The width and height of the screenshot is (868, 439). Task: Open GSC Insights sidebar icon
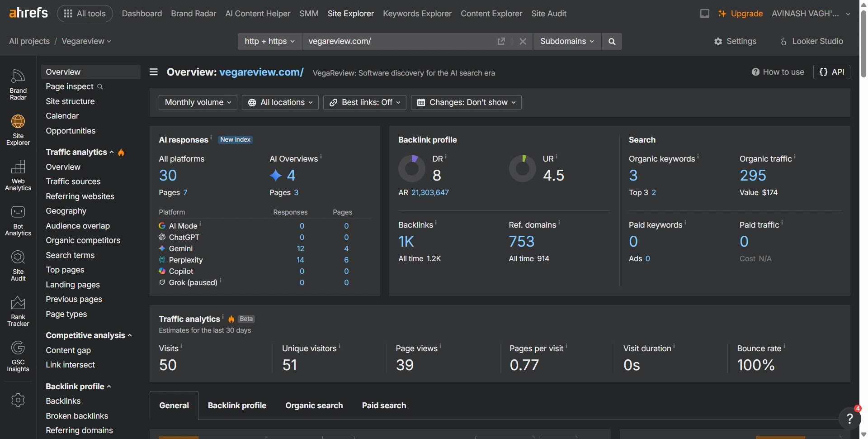point(18,356)
